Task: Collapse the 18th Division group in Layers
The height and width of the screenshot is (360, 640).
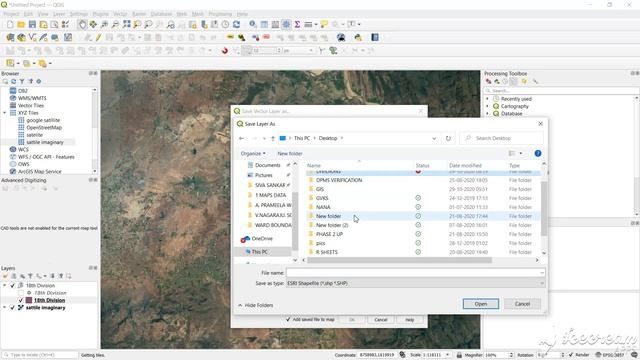Action: click(5, 286)
